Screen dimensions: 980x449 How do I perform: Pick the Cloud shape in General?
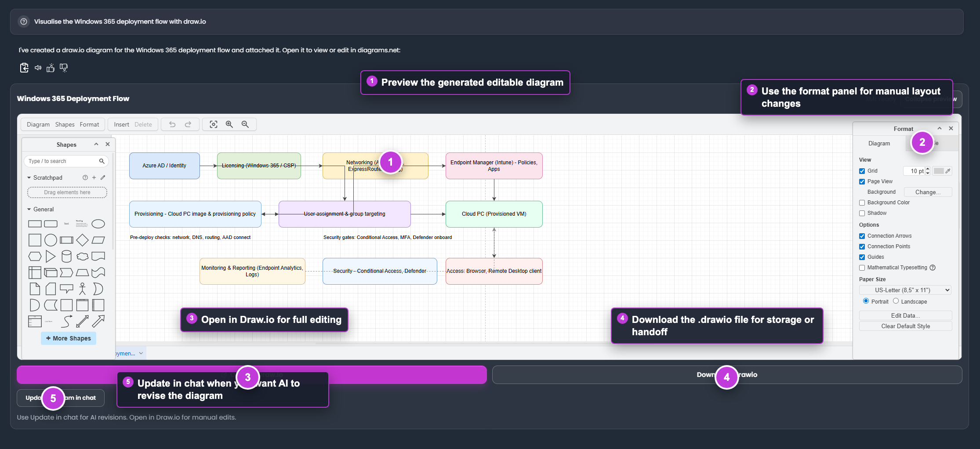(82, 256)
